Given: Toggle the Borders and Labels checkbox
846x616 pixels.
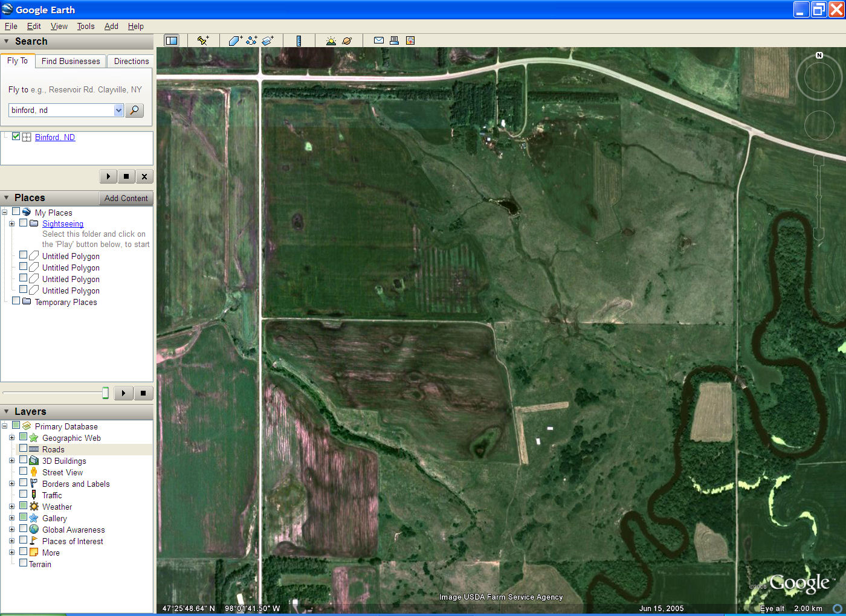Looking at the screenshot, I should (23, 483).
